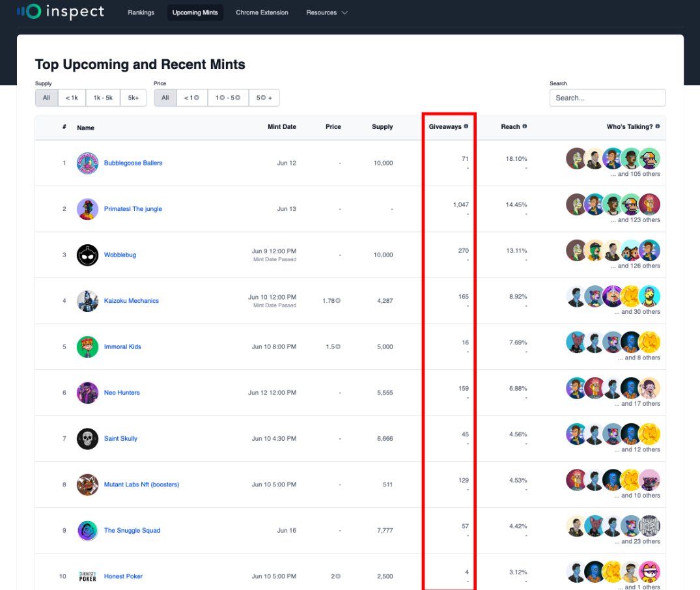
Task: Click the Wobblebug project logo
Action: pyautogui.click(x=87, y=255)
